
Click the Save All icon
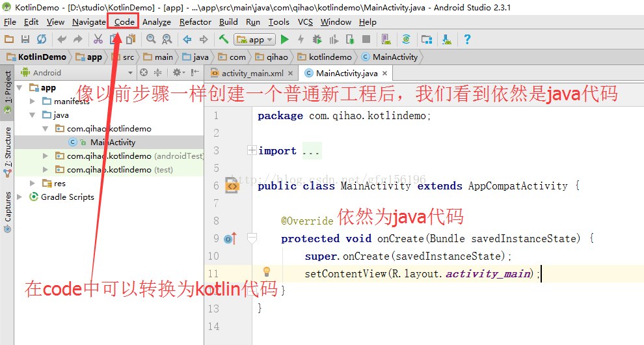pos(25,40)
